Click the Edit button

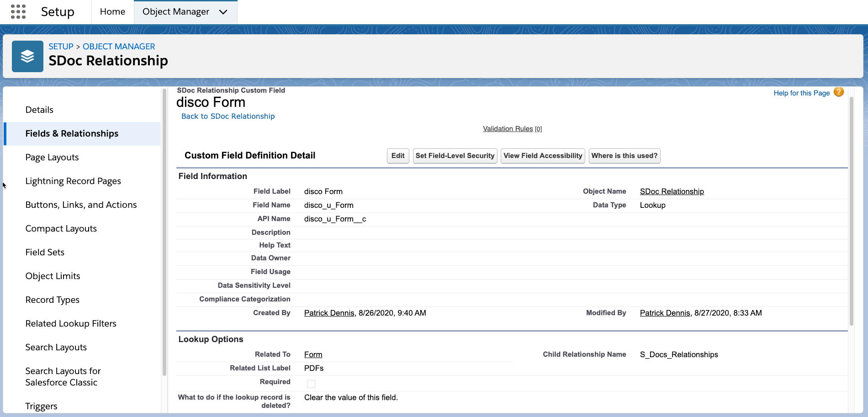coord(398,156)
